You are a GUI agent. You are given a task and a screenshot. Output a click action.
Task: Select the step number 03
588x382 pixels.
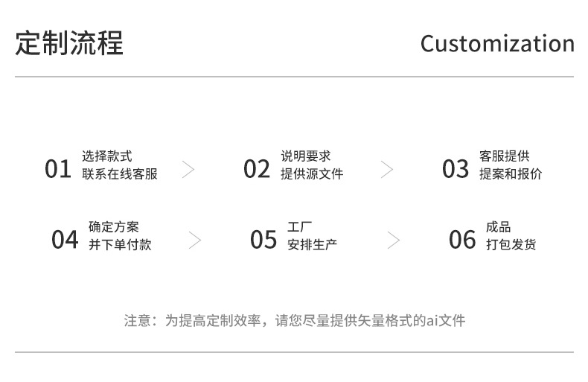pos(455,170)
